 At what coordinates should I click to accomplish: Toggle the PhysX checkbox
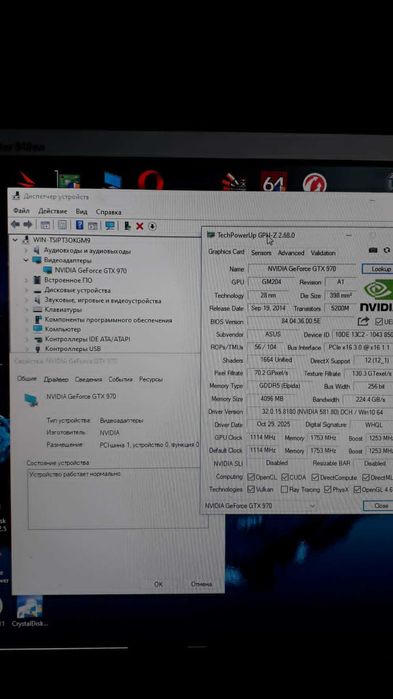click(x=328, y=489)
